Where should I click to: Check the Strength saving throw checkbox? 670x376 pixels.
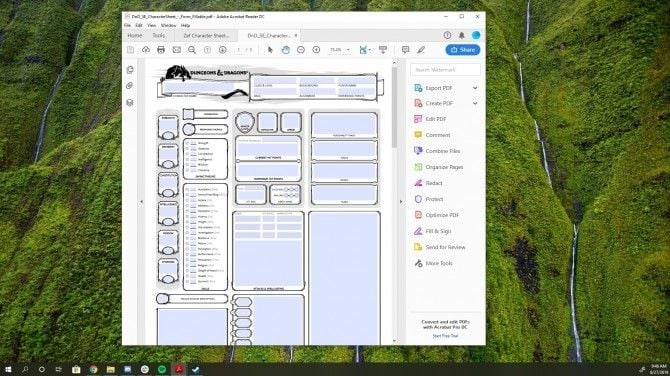[187, 143]
